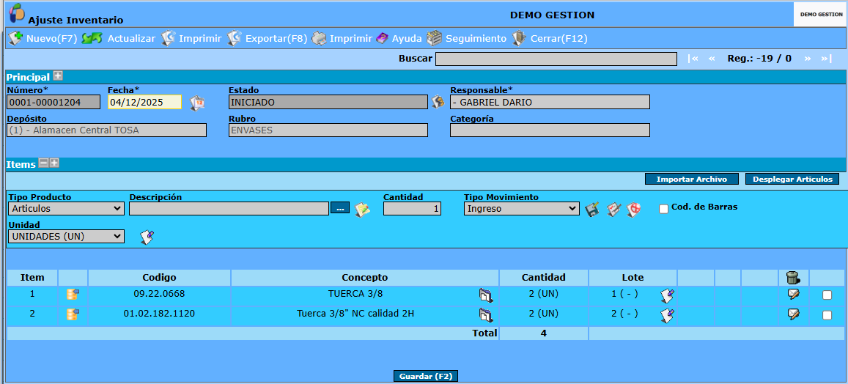Go to first record with |« button
Screen dimensions: 848x384
(692, 58)
